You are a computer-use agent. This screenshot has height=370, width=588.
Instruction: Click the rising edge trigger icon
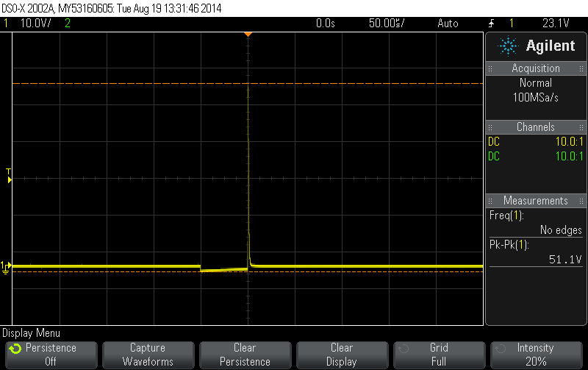coord(491,24)
